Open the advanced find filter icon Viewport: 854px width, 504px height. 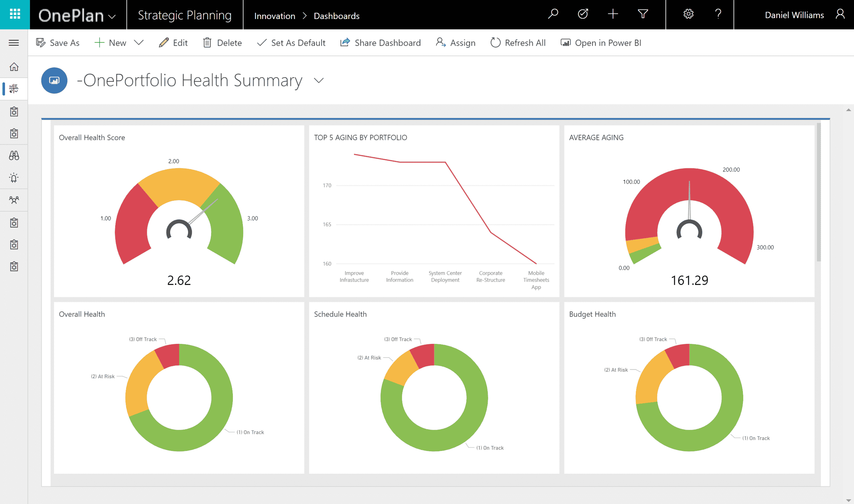[643, 14]
